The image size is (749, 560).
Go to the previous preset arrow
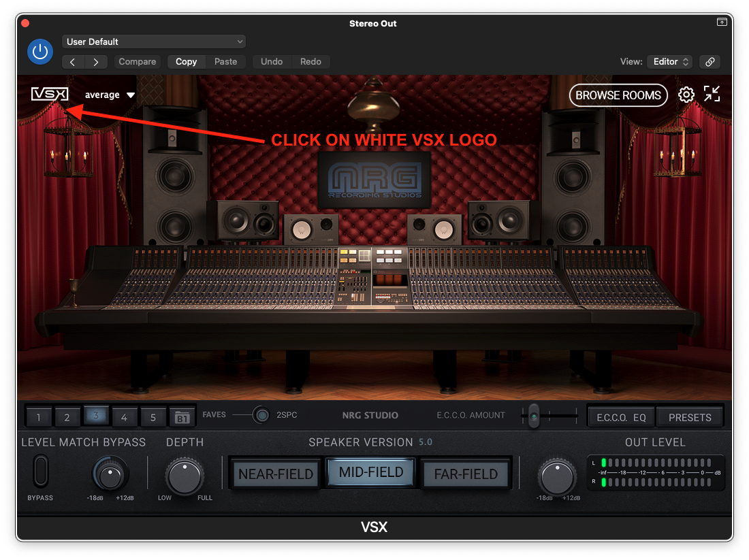click(x=73, y=62)
